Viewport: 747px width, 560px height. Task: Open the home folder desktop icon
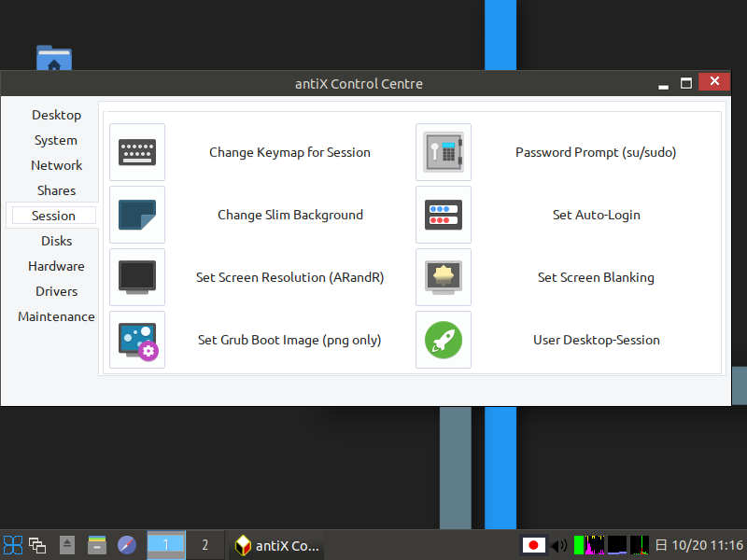point(54,58)
